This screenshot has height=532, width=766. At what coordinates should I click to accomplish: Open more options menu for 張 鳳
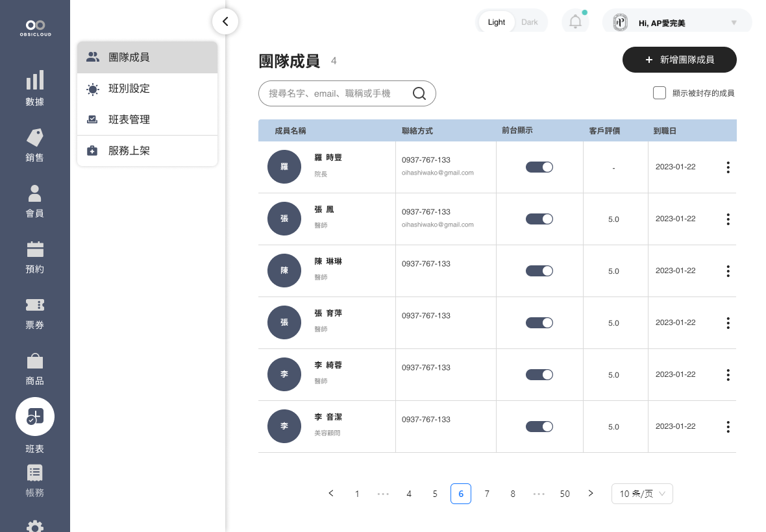728,219
